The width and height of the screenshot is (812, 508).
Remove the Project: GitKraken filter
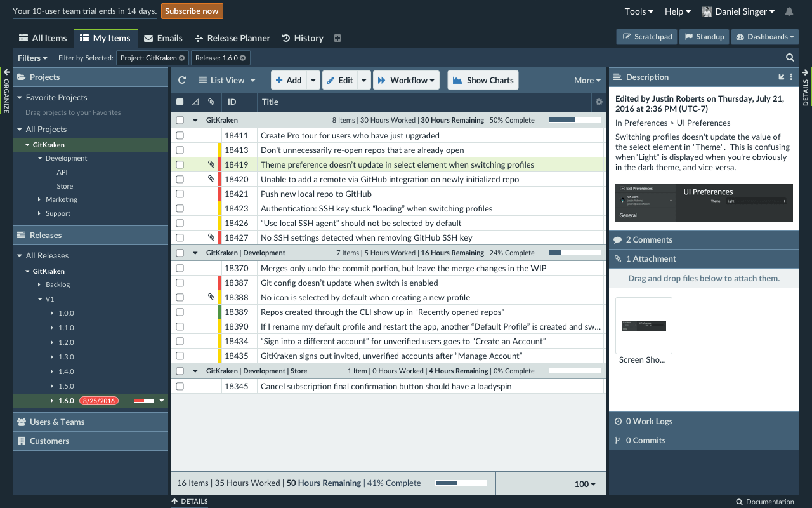point(181,58)
